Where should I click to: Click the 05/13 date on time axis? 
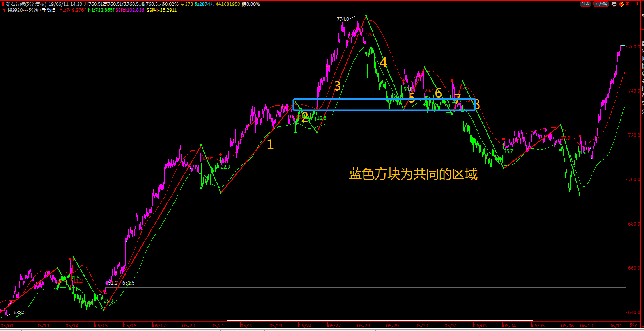[x=43, y=326]
